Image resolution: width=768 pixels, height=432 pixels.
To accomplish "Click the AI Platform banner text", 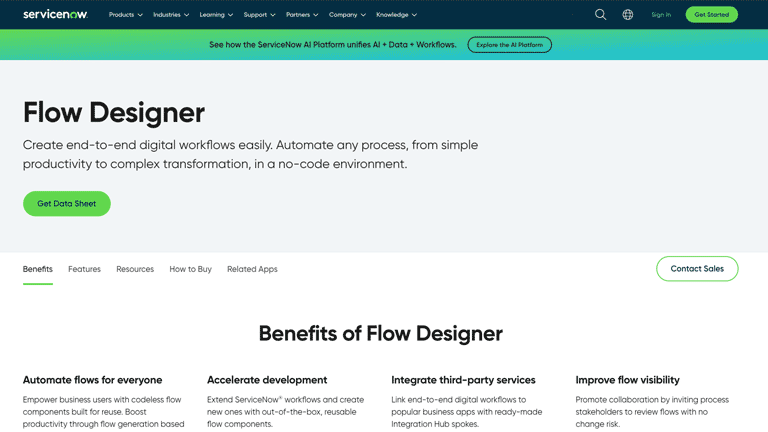I will point(333,45).
